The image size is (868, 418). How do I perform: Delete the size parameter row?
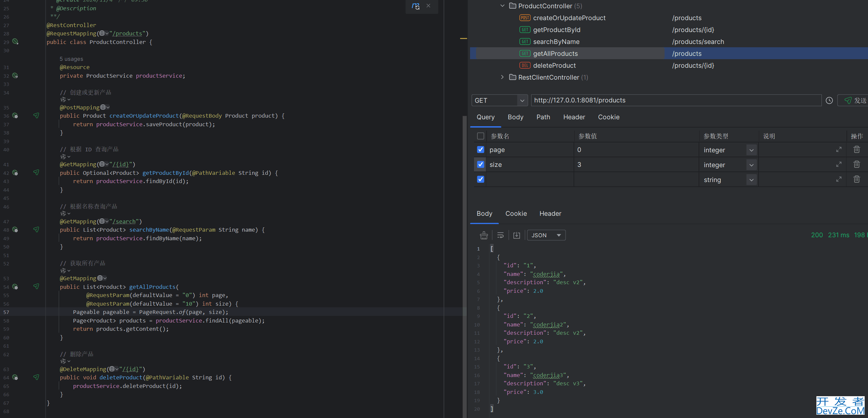pyautogui.click(x=856, y=164)
